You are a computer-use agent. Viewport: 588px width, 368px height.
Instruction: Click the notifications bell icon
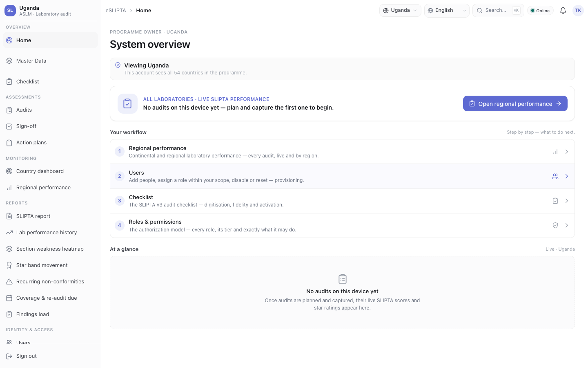[x=563, y=11]
